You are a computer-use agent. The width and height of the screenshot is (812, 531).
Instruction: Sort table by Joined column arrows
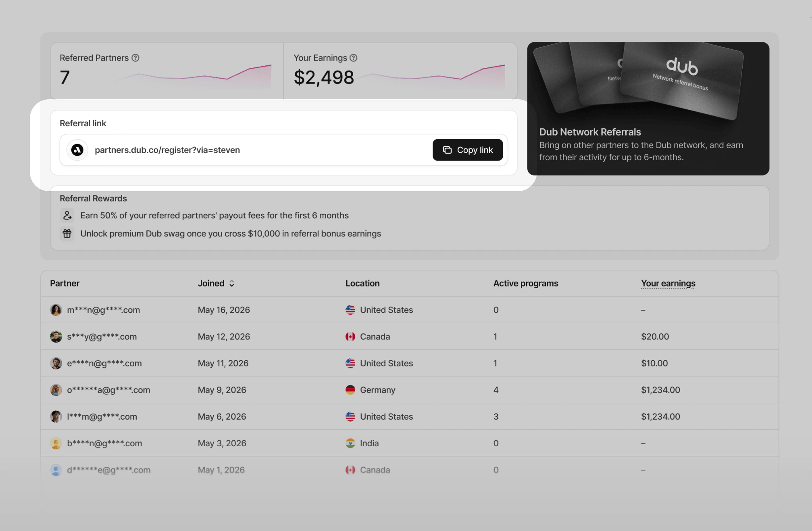232,284
